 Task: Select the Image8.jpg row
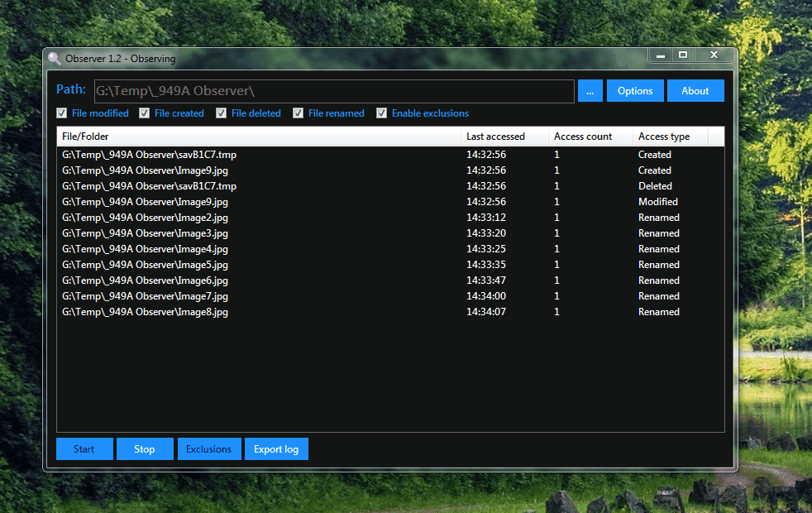tap(390, 311)
